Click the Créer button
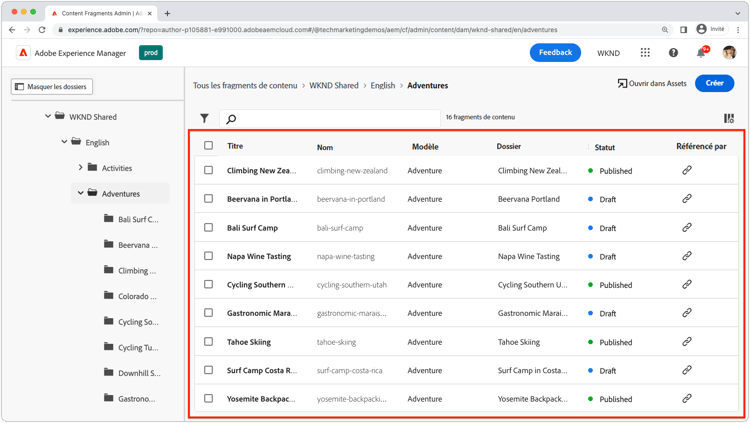Screen dimensions: 750x423 click(x=715, y=83)
